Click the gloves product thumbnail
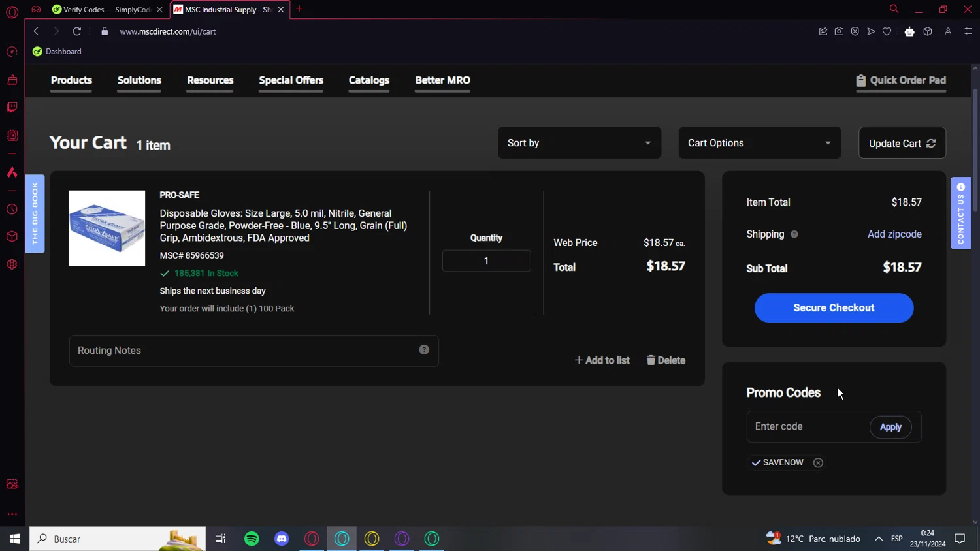The width and height of the screenshot is (980, 551). pyautogui.click(x=107, y=228)
